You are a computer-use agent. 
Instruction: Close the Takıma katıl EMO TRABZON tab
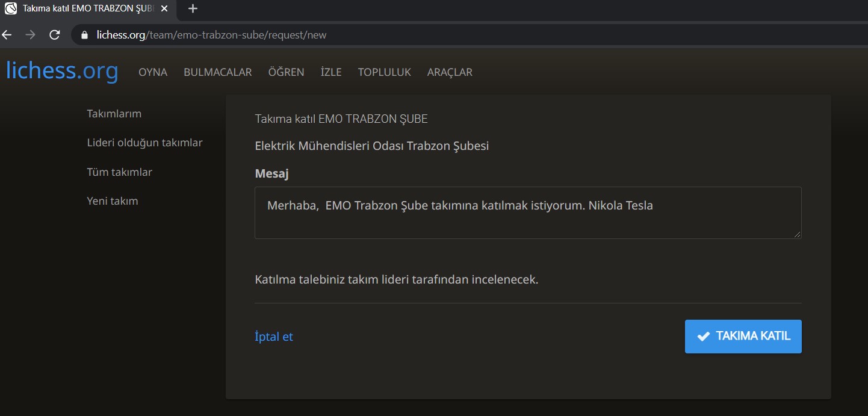point(164,8)
